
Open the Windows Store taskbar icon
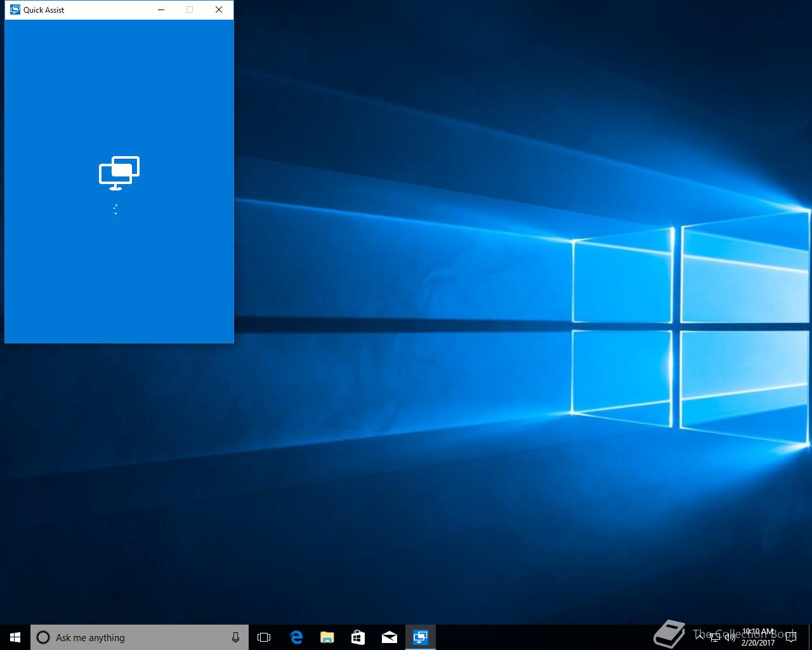pos(358,637)
